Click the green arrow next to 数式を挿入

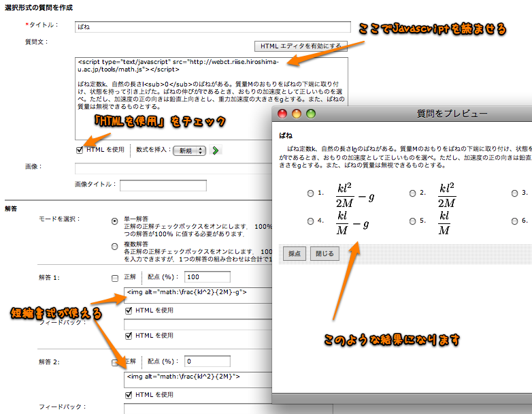(x=215, y=150)
